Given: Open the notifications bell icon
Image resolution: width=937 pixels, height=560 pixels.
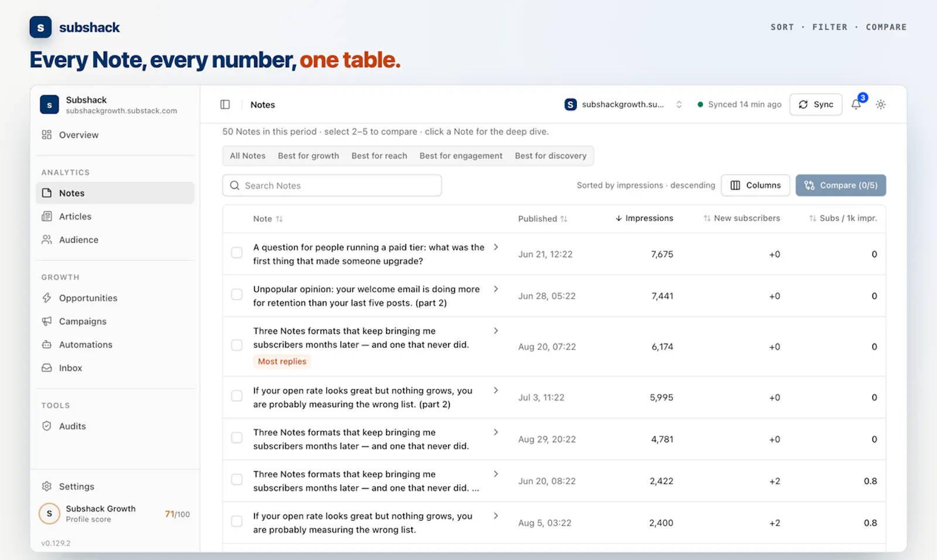Looking at the screenshot, I should [856, 105].
